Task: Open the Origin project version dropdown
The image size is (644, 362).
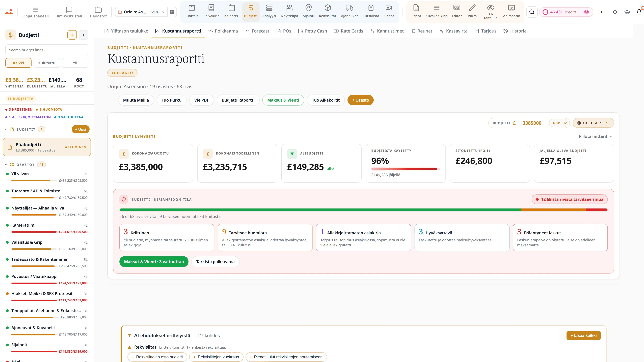Action: [142, 12]
